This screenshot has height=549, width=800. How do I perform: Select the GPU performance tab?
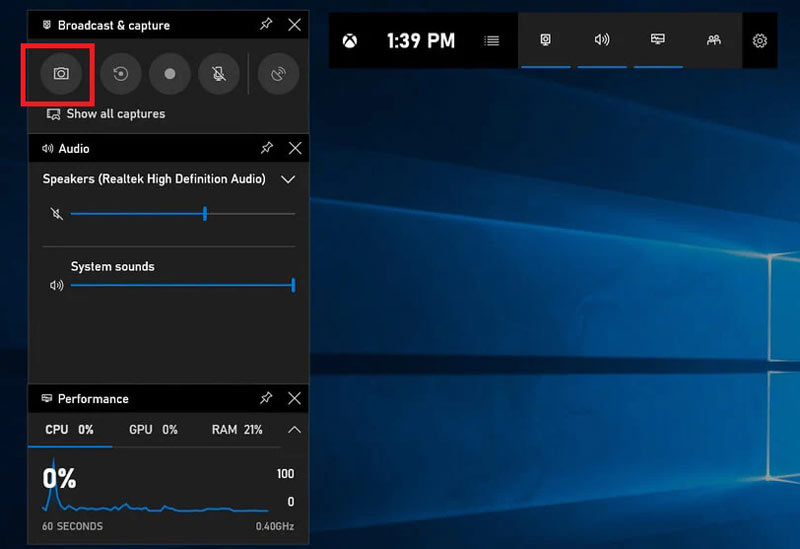point(153,430)
